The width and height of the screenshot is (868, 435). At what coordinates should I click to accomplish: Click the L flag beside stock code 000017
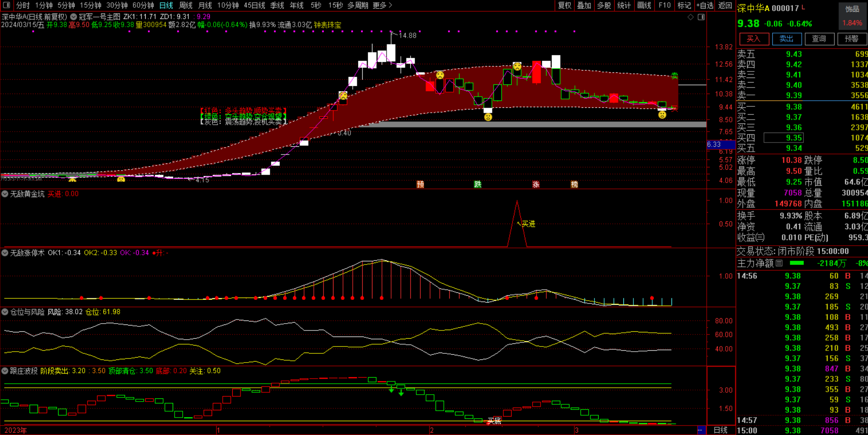pos(803,7)
